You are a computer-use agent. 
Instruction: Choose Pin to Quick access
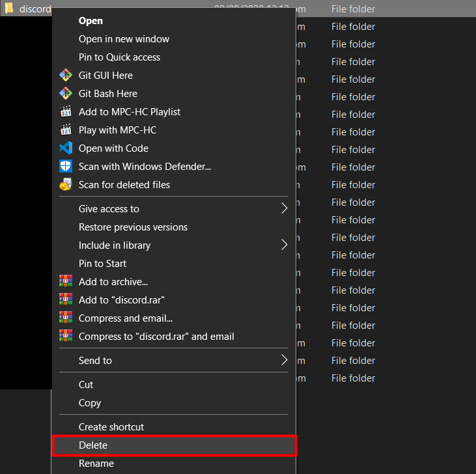119,57
